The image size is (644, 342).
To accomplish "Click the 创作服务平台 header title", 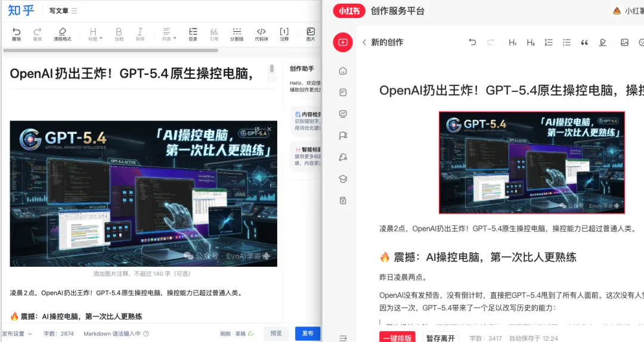I will (x=398, y=11).
